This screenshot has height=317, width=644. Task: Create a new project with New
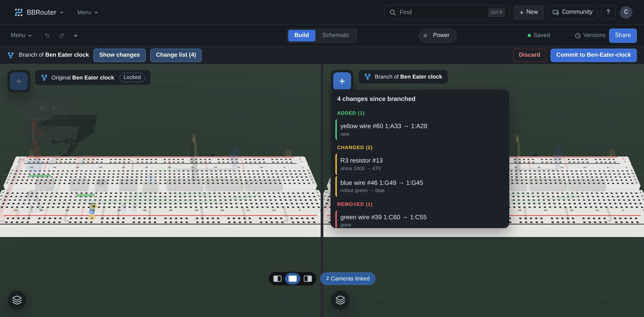[528, 12]
